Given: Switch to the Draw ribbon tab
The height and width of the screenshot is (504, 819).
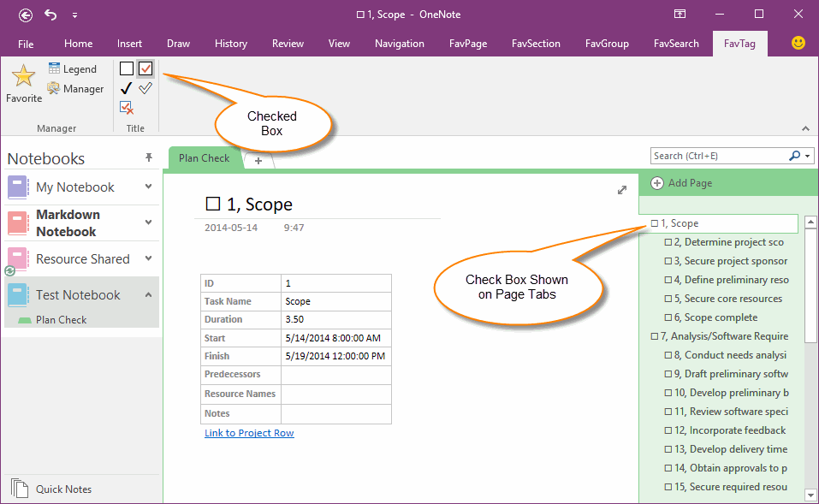Looking at the screenshot, I should coord(178,43).
